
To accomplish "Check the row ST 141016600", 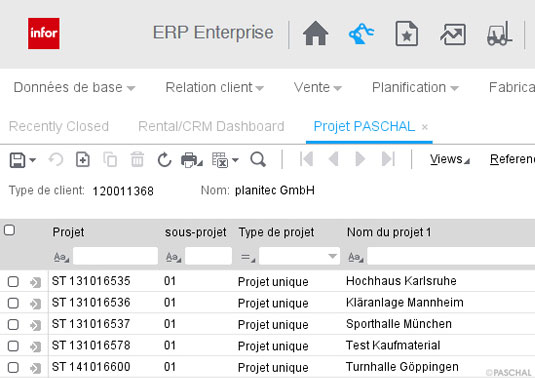I will (13, 367).
